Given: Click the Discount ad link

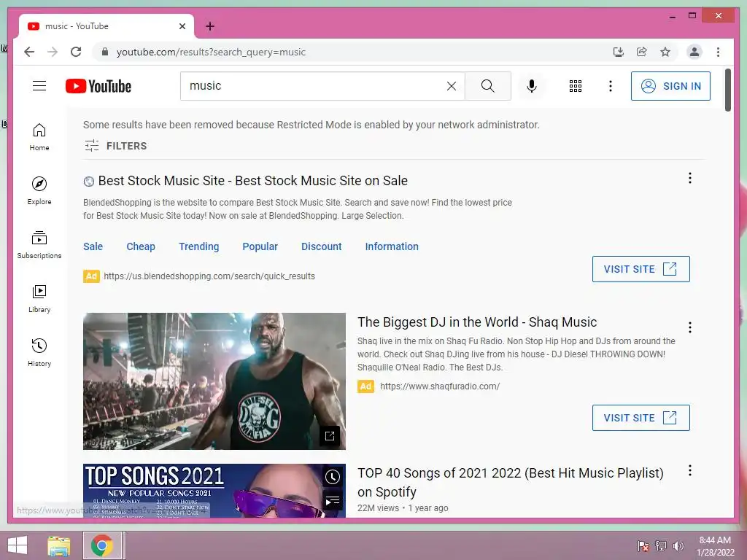Looking at the screenshot, I should [322, 246].
